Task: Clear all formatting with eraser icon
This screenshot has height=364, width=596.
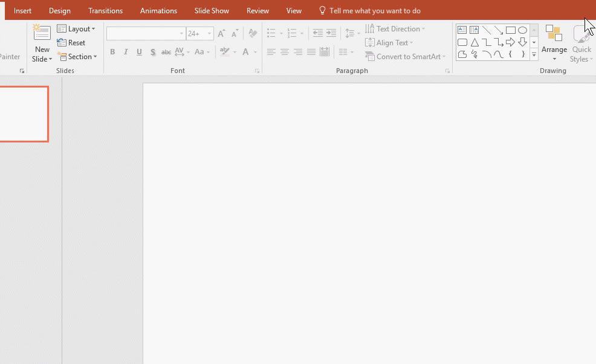Action: [x=253, y=33]
